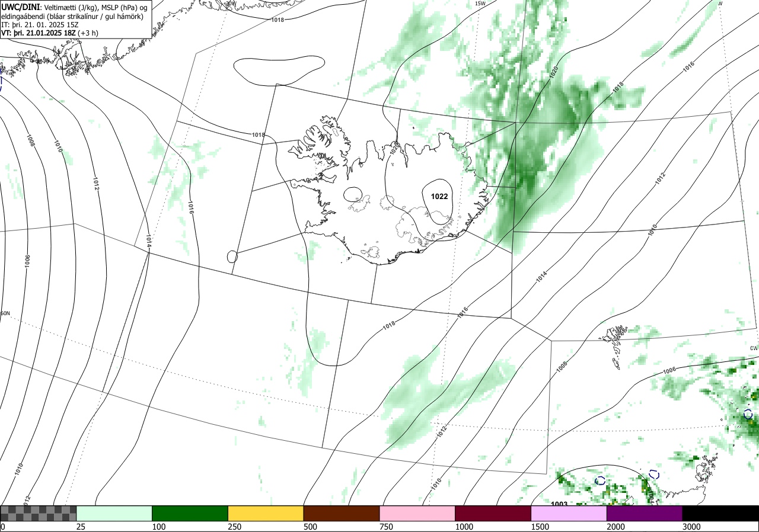Viewport: 759px width, 532px height.
Task: Select the pink 750–1000 legend swatch
Action: [x=417, y=513]
